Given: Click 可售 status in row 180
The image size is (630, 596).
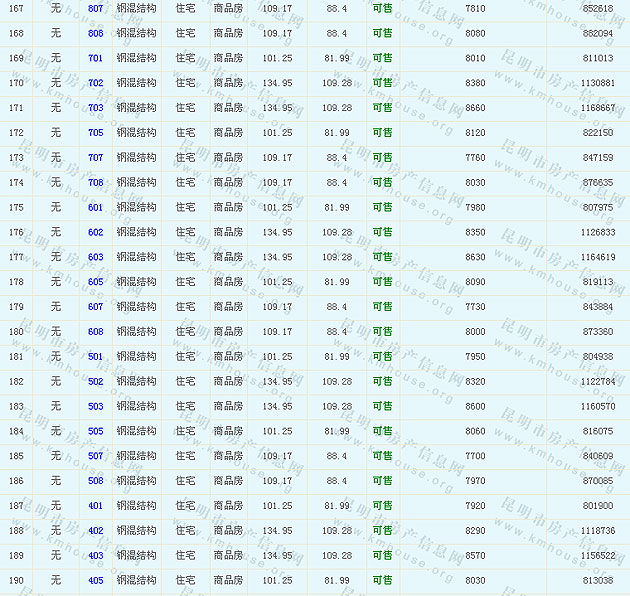Looking at the screenshot, I should click(382, 332).
